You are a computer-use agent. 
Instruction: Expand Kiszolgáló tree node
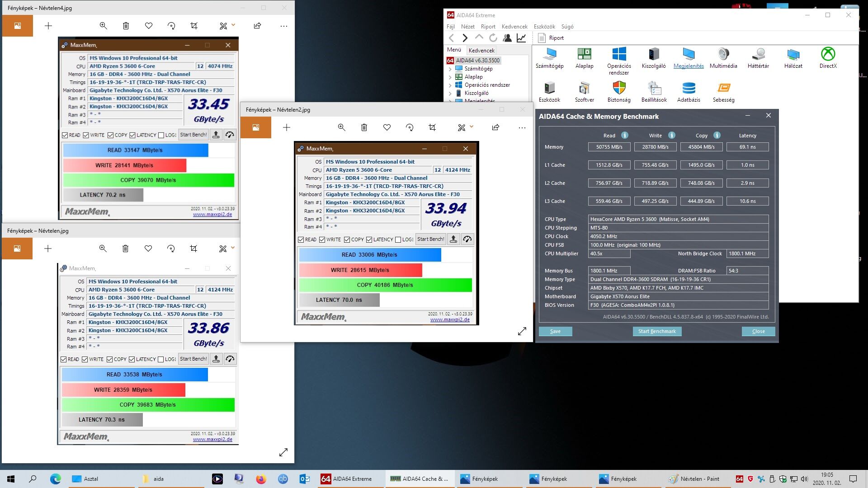pyautogui.click(x=450, y=93)
